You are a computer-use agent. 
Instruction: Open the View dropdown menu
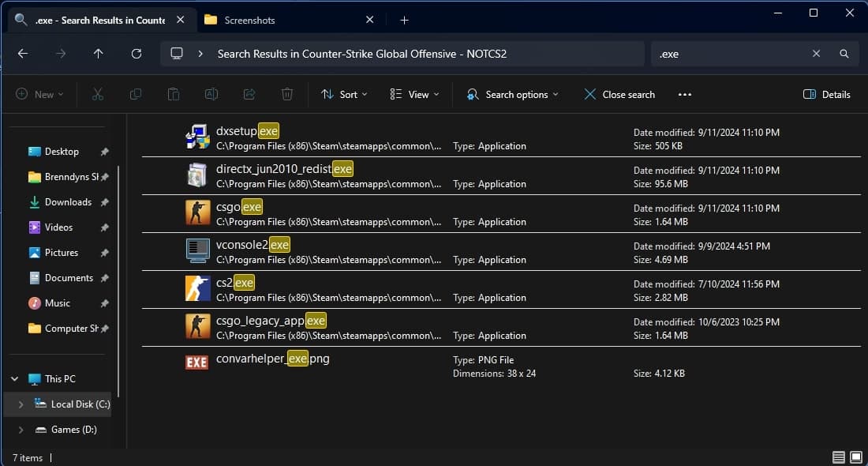click(413, 94)
